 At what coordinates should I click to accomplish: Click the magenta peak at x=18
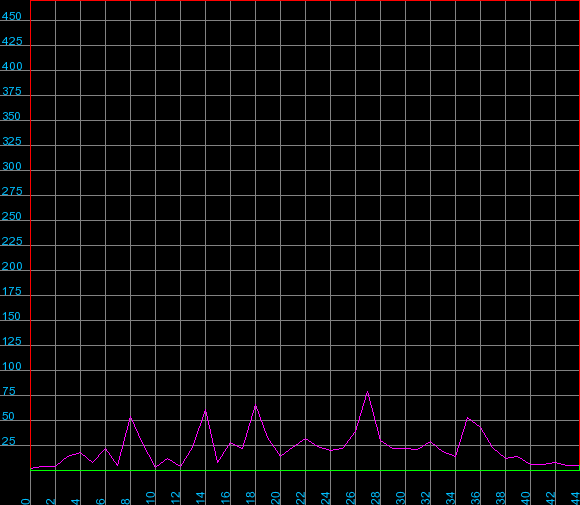(255, 406)
